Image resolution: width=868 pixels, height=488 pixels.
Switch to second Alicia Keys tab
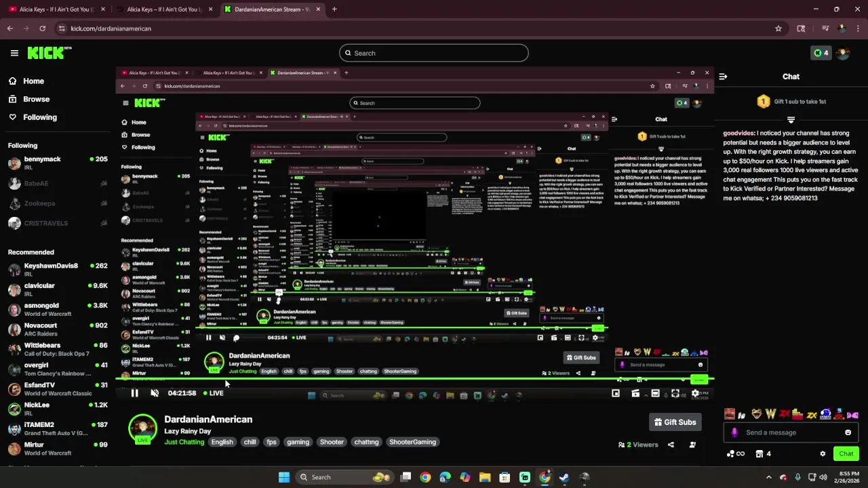point(163,9)
